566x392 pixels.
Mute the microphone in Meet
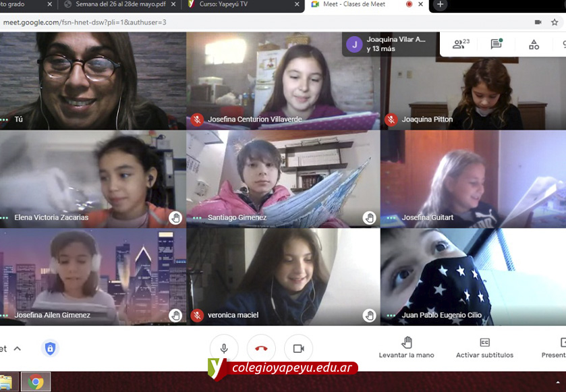tap(223, 348)
